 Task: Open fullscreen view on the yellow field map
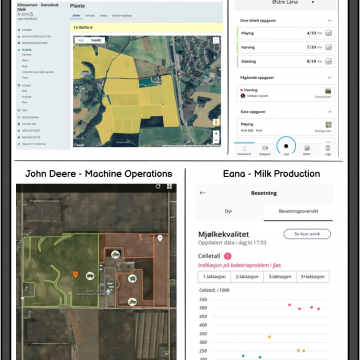[x=216, y=40]
